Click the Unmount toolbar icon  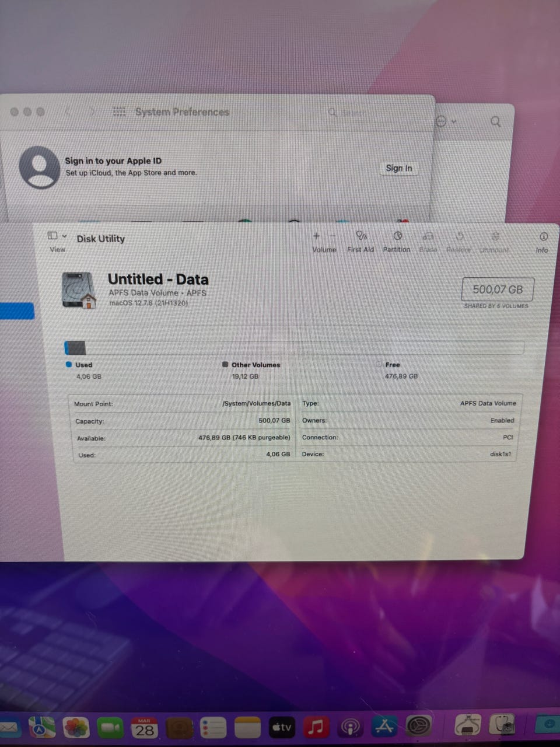tap(495, 236)
